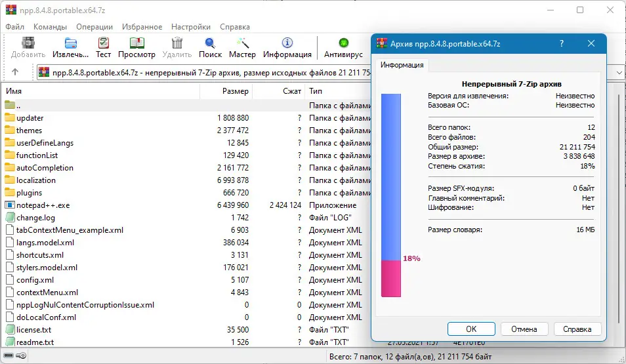Go up one folder with arrow icon

15,72
